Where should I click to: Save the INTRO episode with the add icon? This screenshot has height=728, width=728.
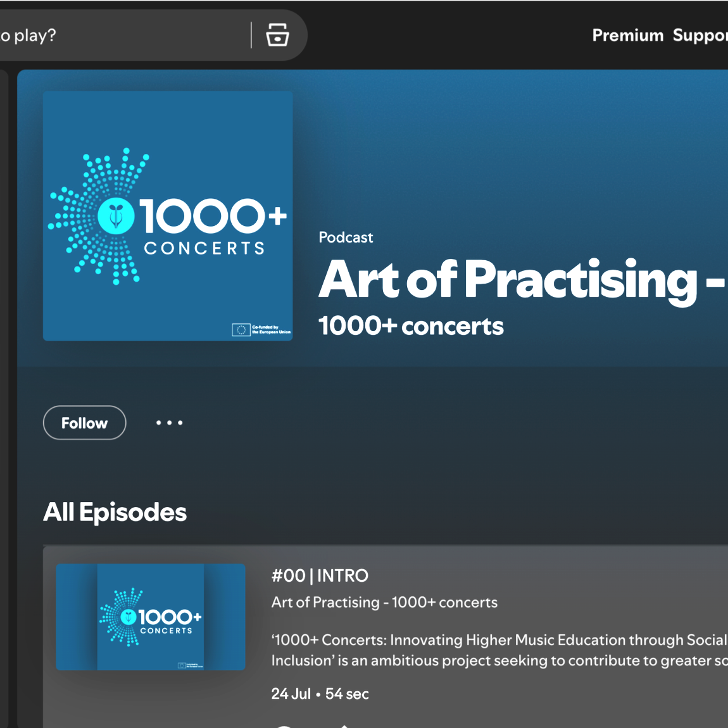tap(346, 726)
